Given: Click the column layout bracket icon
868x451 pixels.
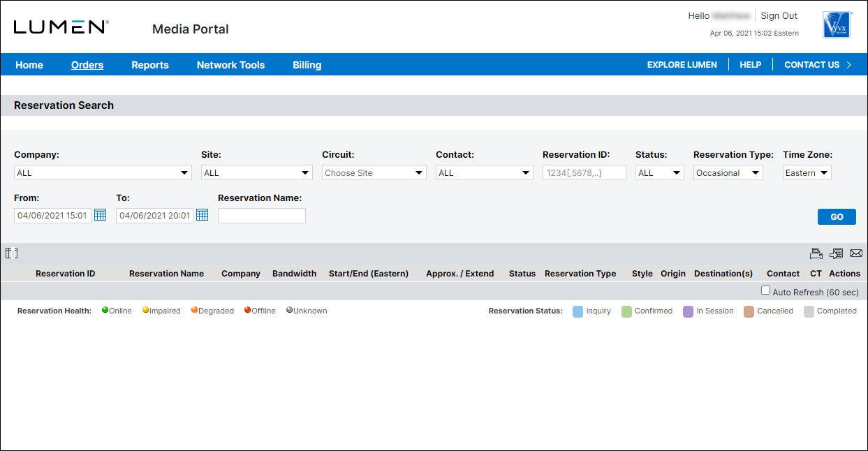Looking at the screenshot, I should pos(11,253).
